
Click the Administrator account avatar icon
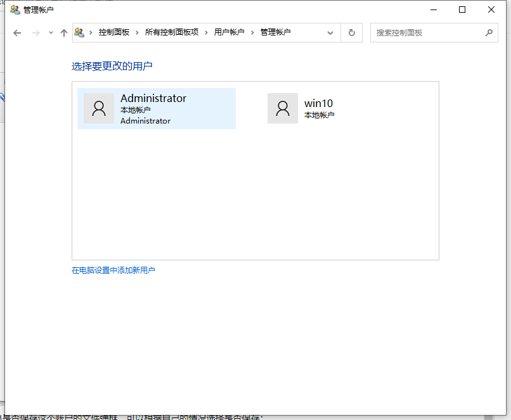pos(99,108)
